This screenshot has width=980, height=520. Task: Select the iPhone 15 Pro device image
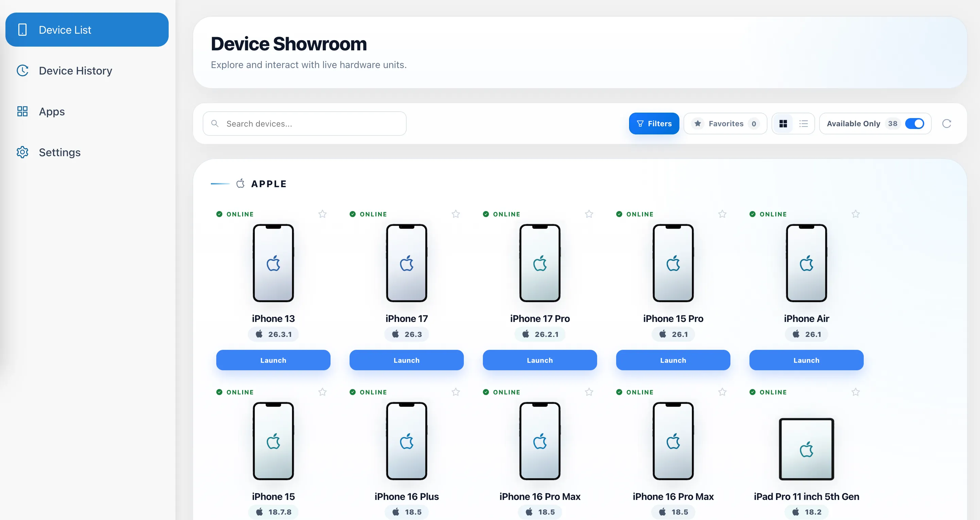click(673, 263)
